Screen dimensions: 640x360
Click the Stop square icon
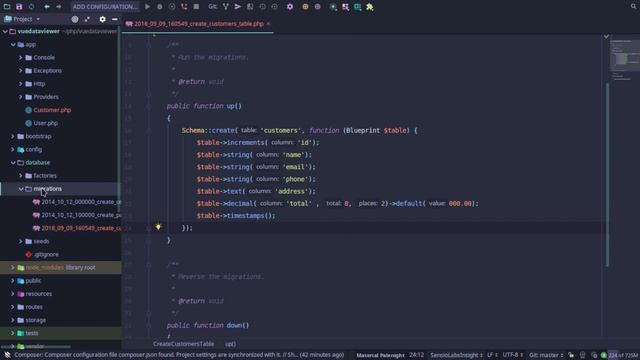[x=196, y=7]
